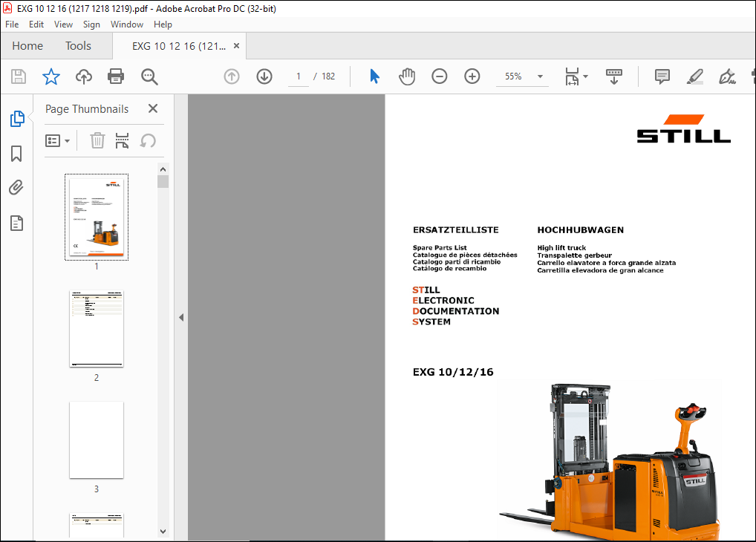Select the EXG 10 12 16 document tab

point(179,46)
